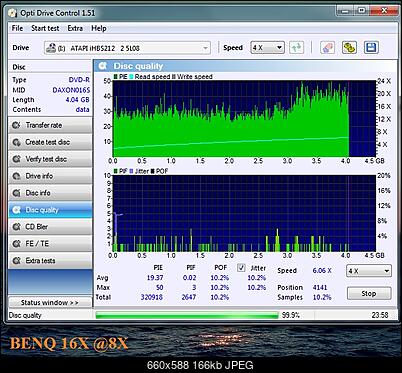
Task: Select the Disc quality sidebar item
Action: click(x=50, y=210)
